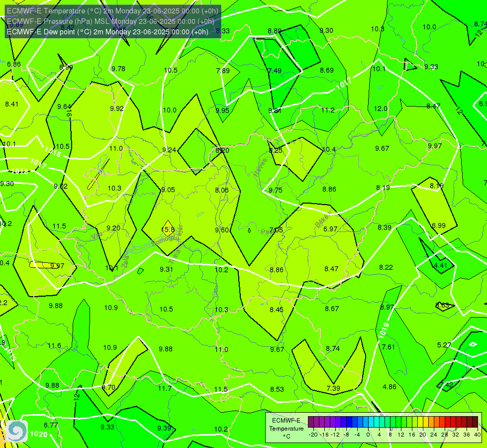This screenshot has width=487, height=448.
Task: Select the ECMWF-E Temperature 2m layer label
Action: click(112, 11)
